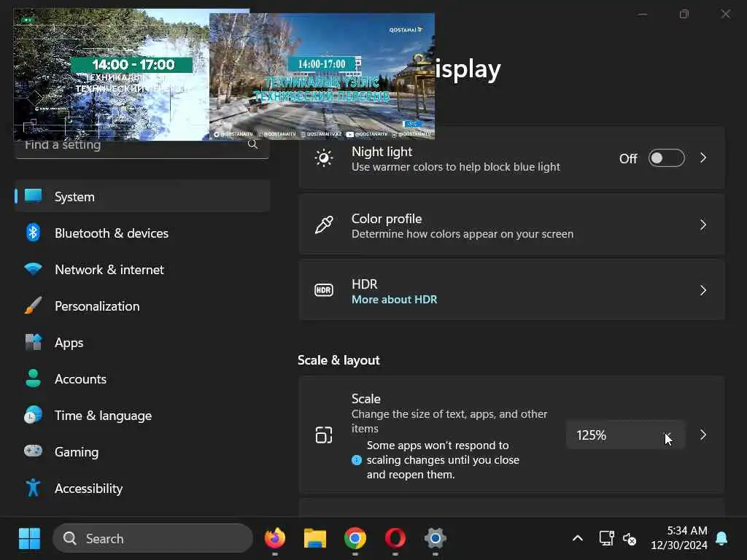Open Personalization settings
747x560 pixels.
coord(142,306)
